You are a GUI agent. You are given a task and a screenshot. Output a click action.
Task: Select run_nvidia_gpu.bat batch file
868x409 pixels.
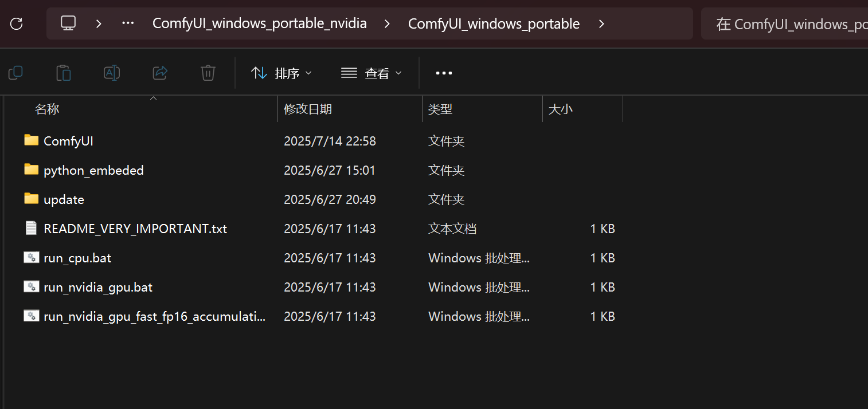point(97,287)
